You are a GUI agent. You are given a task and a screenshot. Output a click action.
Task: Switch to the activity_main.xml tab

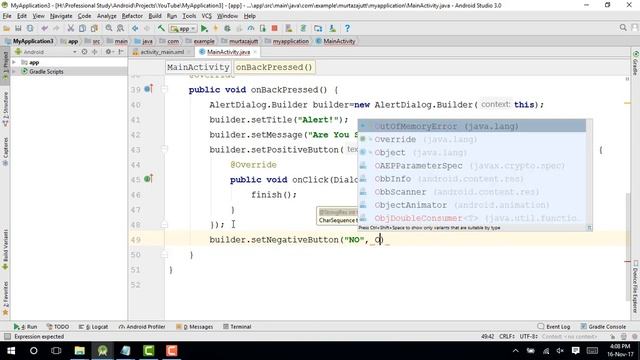coord(162,52)
